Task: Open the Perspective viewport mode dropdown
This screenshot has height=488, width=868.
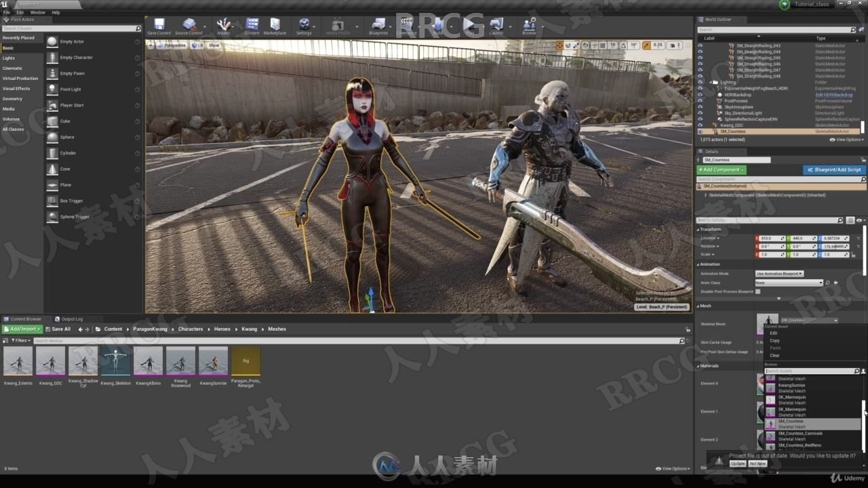Action: point(173,45)
